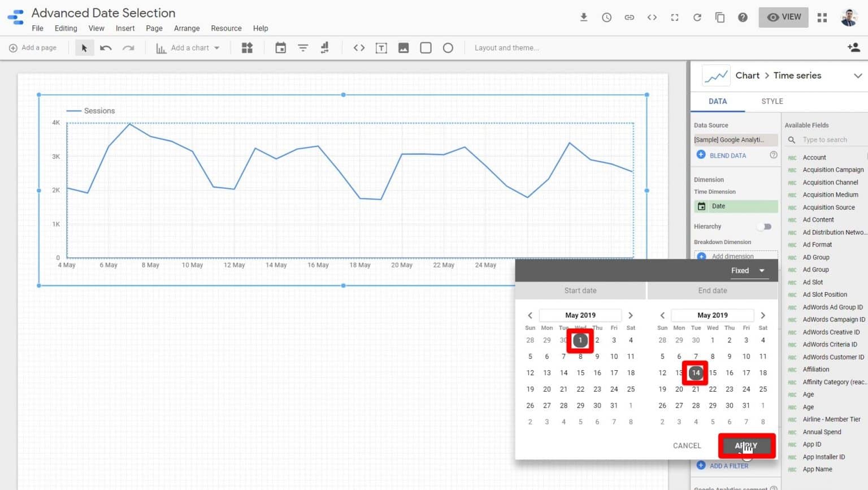The width and height of the screenshot is (868, 490).
Task: Open version history icon in header
Action: [606, 17]
